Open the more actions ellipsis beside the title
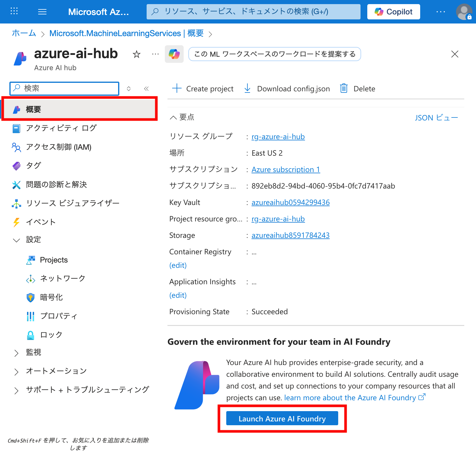This screenshot has width=476, height=454. coord(155,54)
